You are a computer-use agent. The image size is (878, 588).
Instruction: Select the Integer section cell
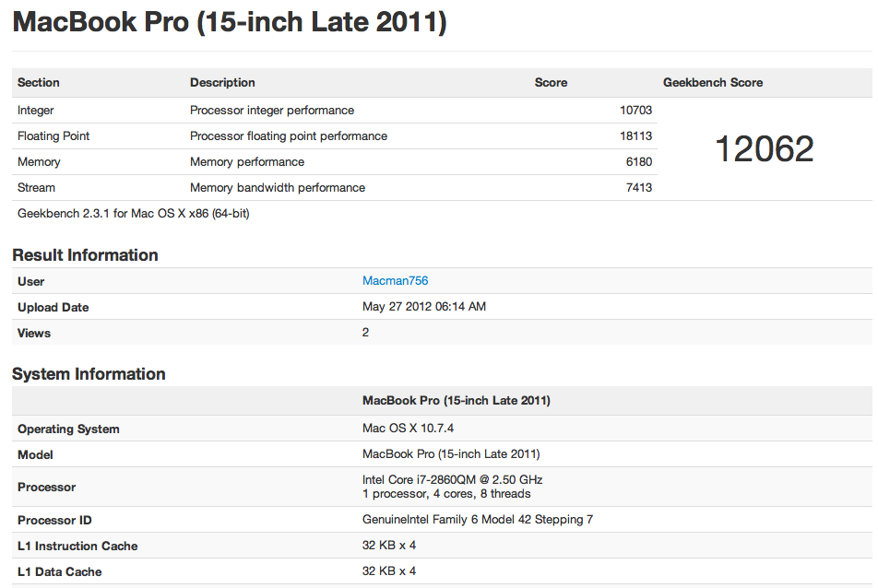point(35,111)
